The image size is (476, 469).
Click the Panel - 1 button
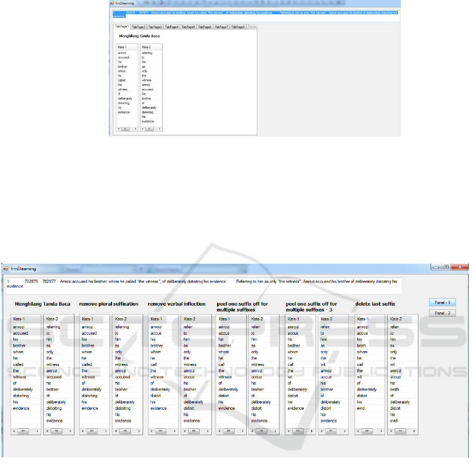(442, 302)
